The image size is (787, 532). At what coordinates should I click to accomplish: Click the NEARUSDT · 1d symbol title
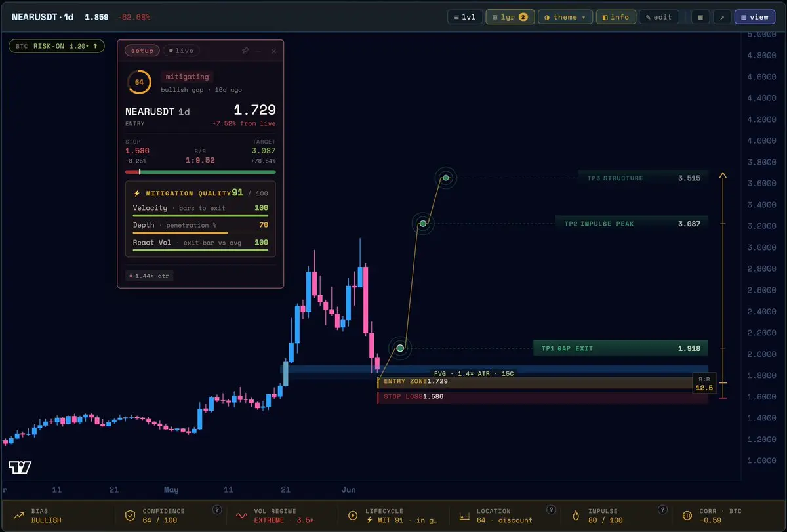point(43,17)
